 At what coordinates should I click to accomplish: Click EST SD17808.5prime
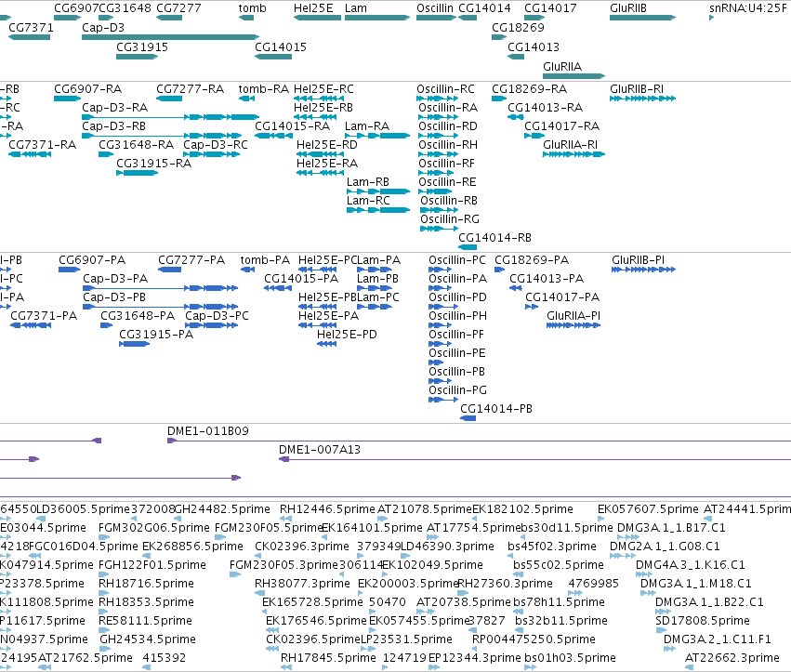coord(660,630)
